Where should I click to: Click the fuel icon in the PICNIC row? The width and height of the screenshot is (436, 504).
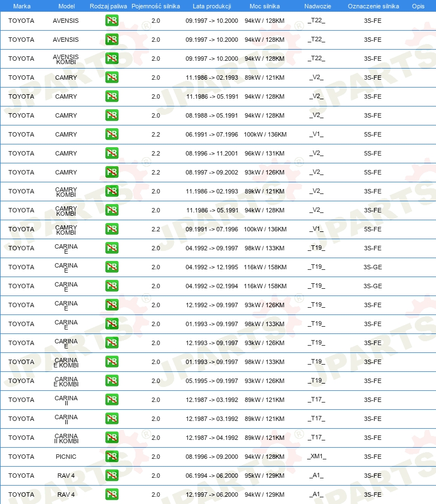112,457
